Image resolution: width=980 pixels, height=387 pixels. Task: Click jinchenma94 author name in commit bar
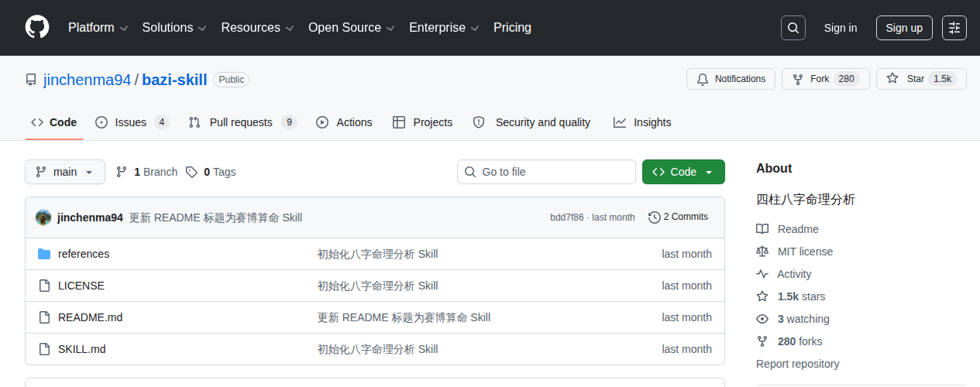(90, 217)
